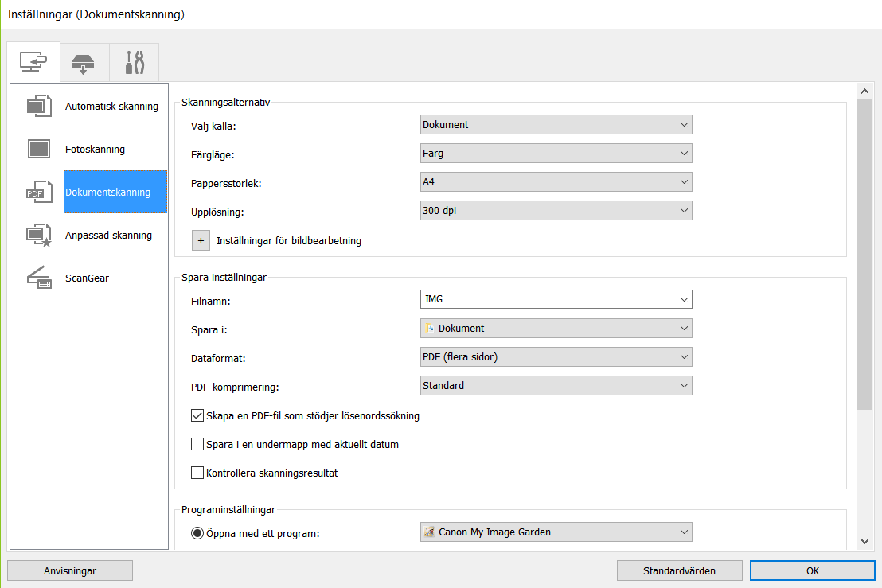882x588 pixels.
Task: Open the Välj källa dropdown
Action: 556,124
